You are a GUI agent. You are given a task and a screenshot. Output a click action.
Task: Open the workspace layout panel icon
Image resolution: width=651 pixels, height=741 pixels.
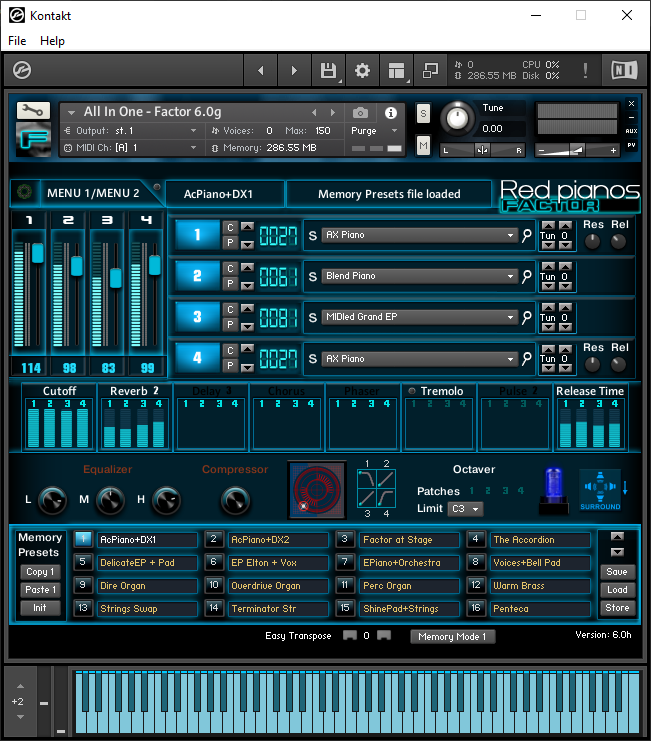point(396,70)
